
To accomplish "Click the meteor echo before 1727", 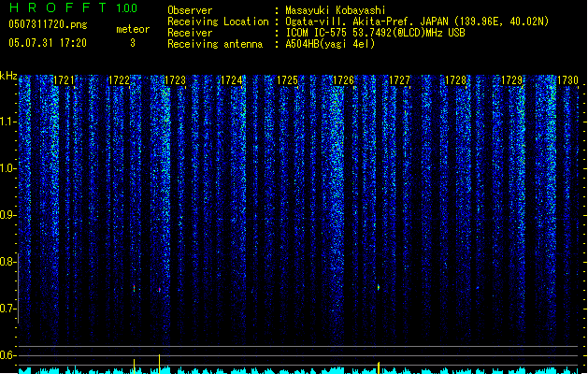I will tap(379, 287).
